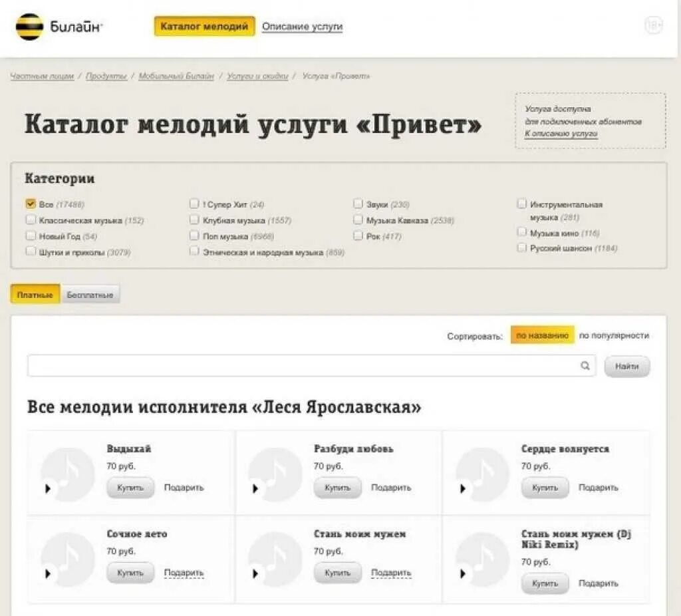Play the melody «Выдыхай»
This screenshot has height=616, width=681.
(x=48, y=489)
